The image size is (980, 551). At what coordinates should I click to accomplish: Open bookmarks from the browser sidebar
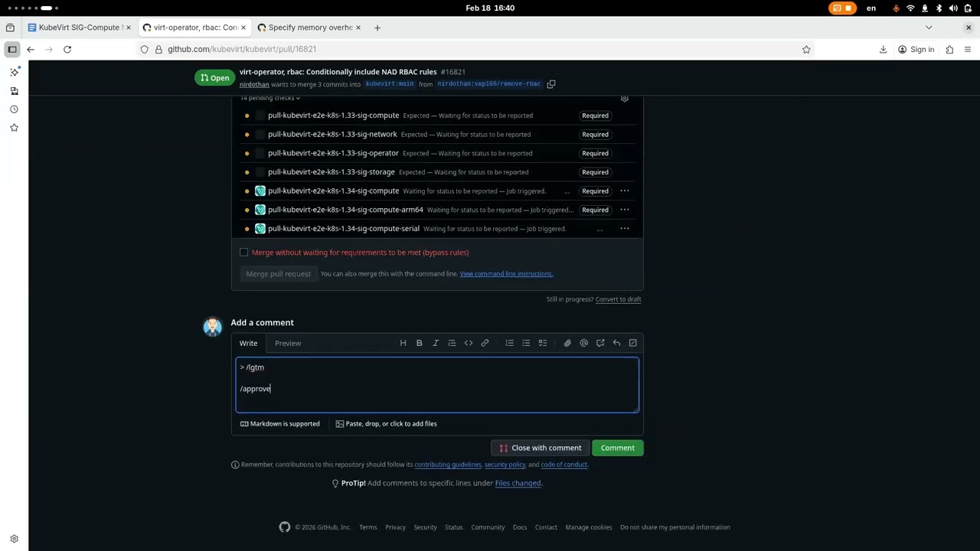14,127
